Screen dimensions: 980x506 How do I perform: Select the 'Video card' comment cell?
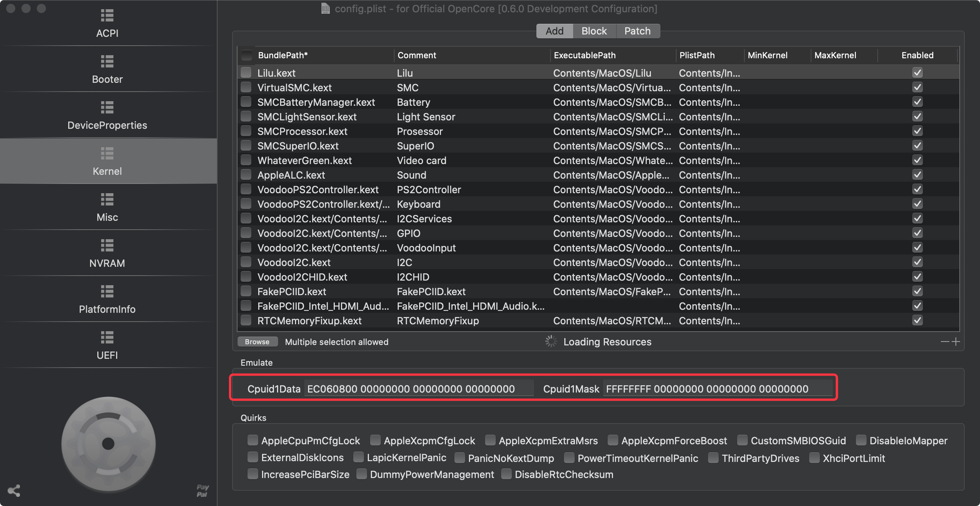click(x=421, y=160)
